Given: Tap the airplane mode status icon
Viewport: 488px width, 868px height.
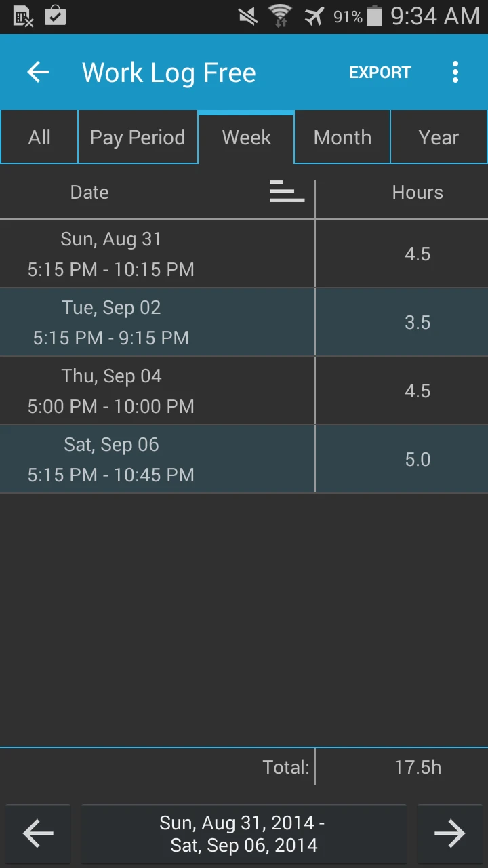Looking at the screenshot, I should pyautogui.click(x=314, y=16).
